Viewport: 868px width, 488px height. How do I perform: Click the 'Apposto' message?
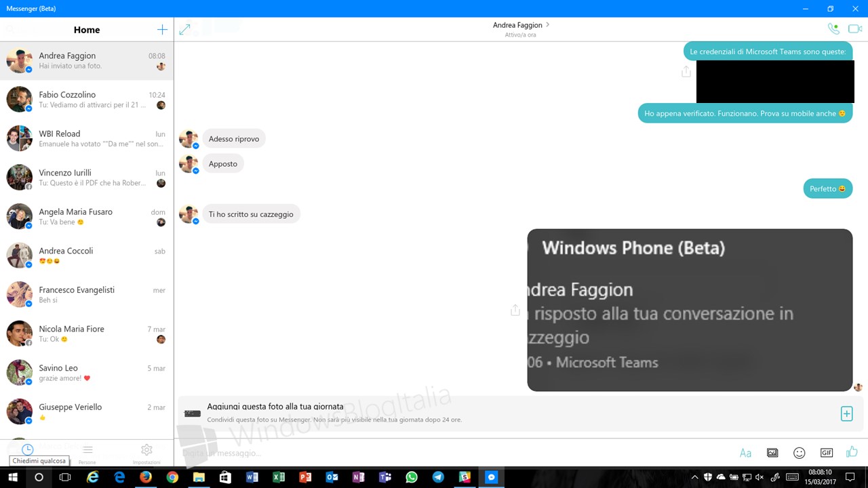point(223,164)
